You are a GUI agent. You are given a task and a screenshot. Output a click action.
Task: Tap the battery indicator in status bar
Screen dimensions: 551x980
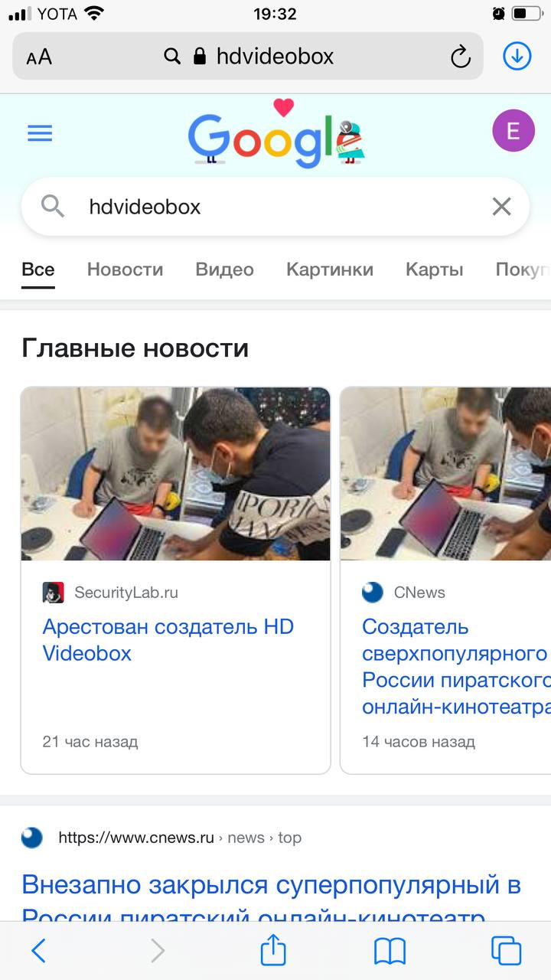pyautogui.click(x=527, y=14)
